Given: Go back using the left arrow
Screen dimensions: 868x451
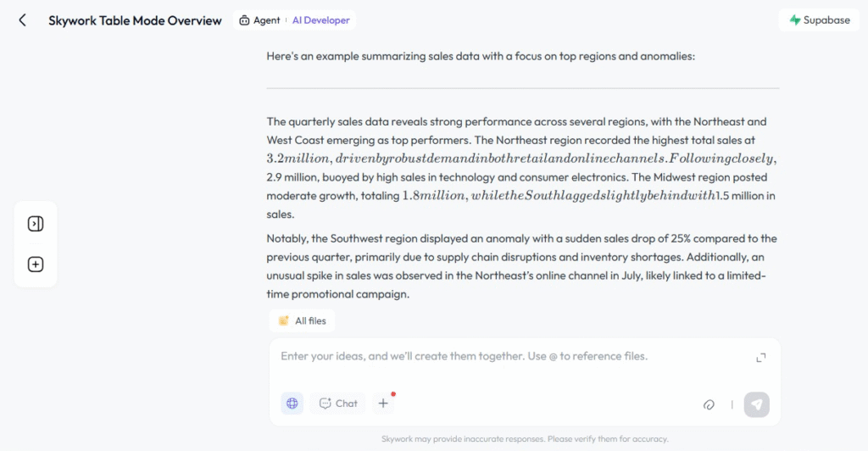Looking at the screenshot, I should 23,20.
